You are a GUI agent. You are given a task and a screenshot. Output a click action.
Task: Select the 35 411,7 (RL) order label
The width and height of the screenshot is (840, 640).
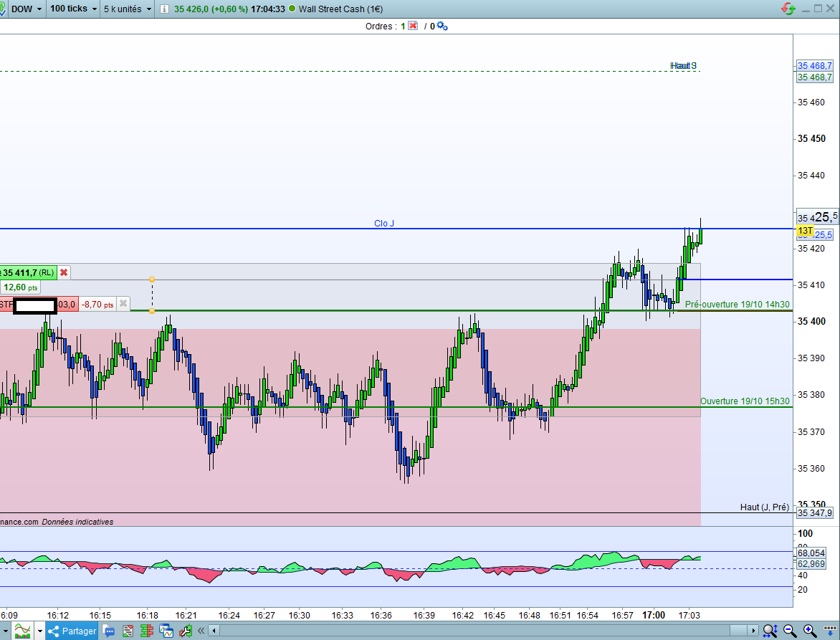[28, 272]
